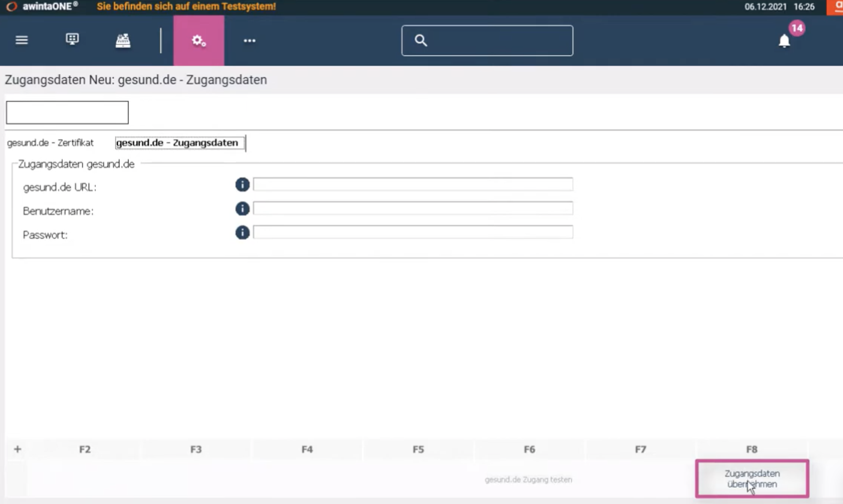Click gesund.de Zugang testen button
Image resolution: width=843 pixels, height=504 pixels.
tap(529, 480)
